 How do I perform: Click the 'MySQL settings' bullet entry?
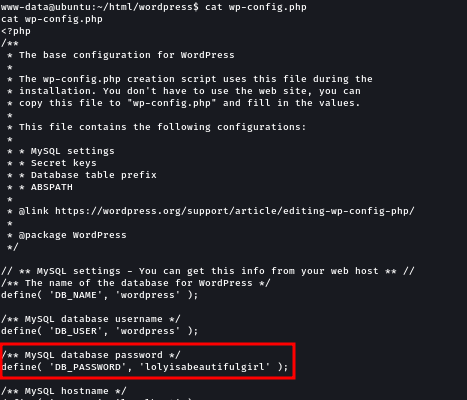tap(73, 151)
